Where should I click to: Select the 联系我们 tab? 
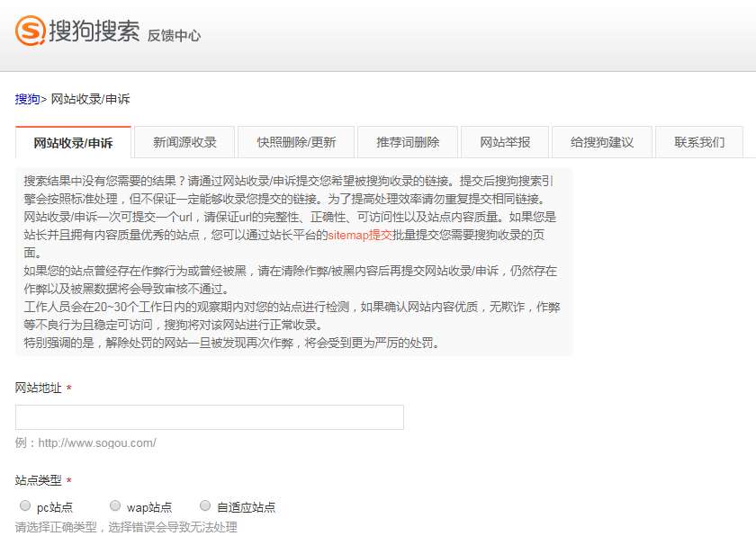coord(699,142)
